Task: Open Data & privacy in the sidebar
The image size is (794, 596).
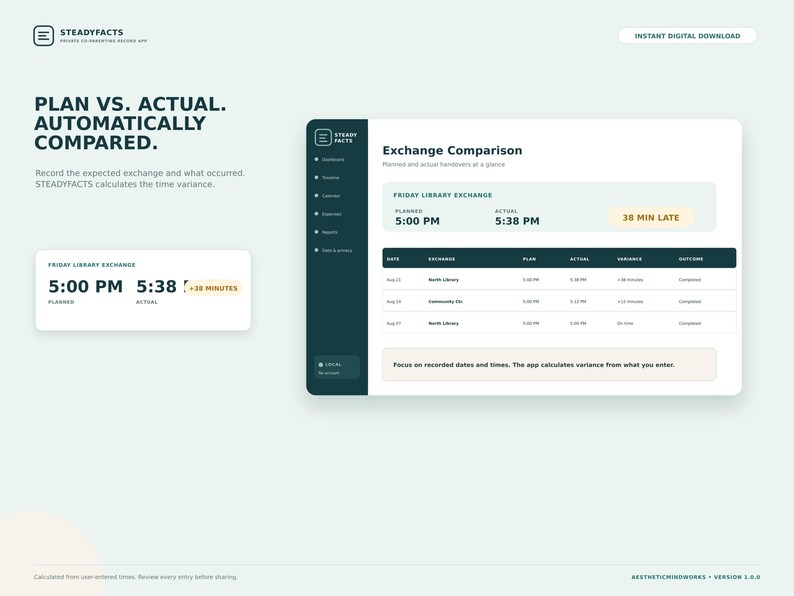Action: pyautogui.click(x=337, y=250)
